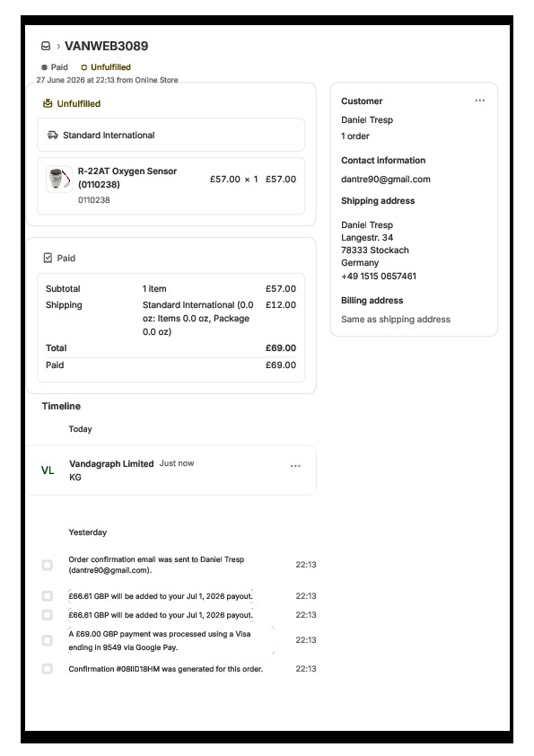Screen dimensions: 534x756
Task: Click the VL avatar in the timeline
Action: point(48,470)
